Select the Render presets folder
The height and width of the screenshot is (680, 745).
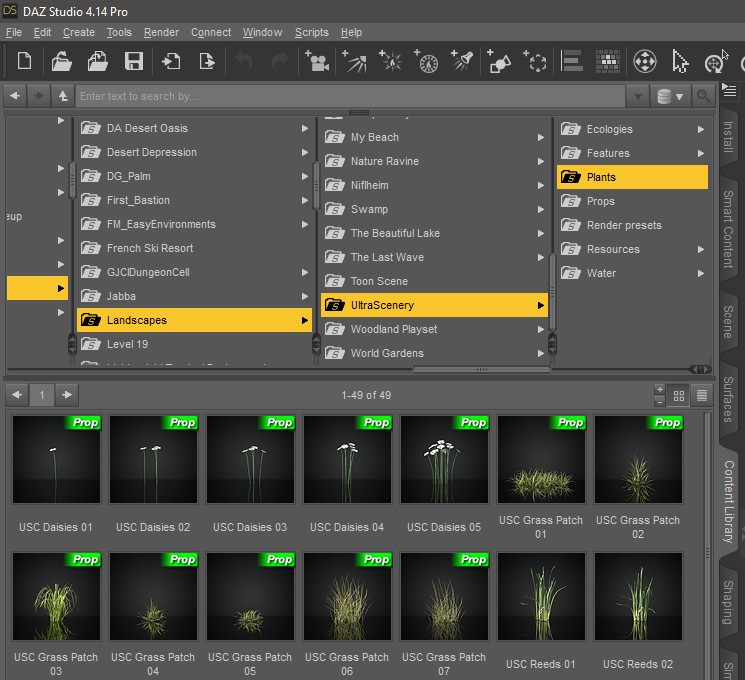click(x=632, y=225)
